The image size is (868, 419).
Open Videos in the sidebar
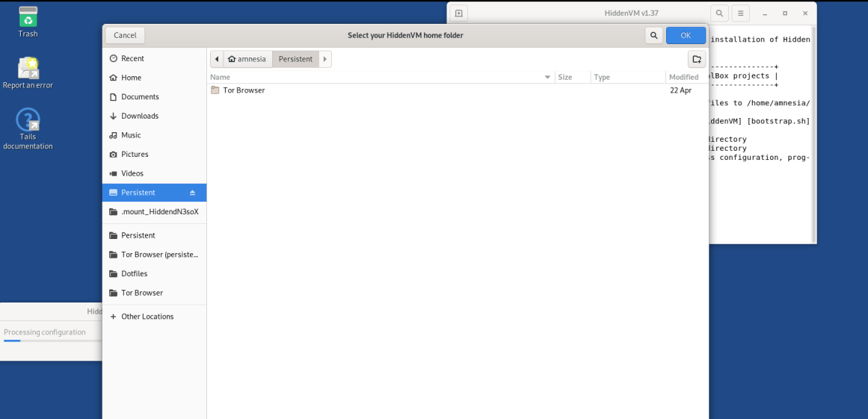tap(155, 173)
